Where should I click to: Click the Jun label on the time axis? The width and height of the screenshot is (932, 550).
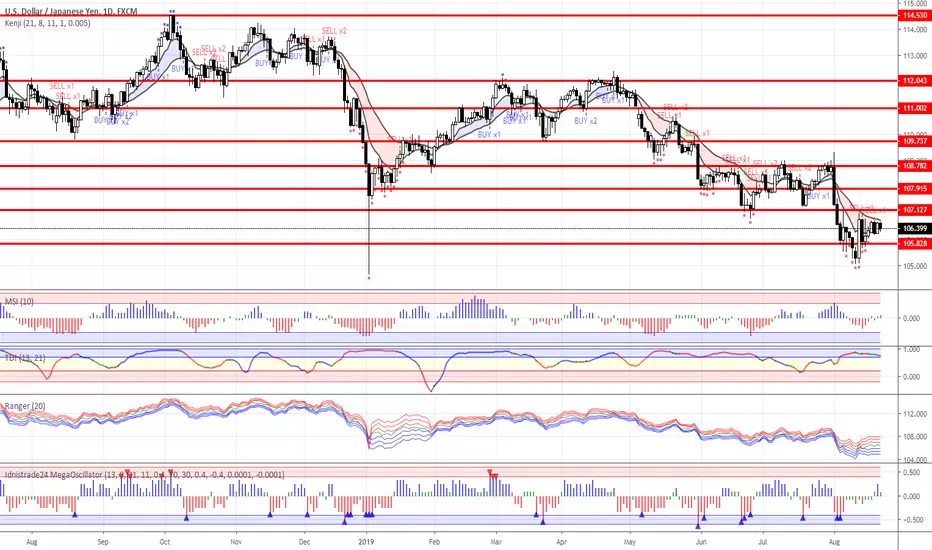click(x=701, y=542)
